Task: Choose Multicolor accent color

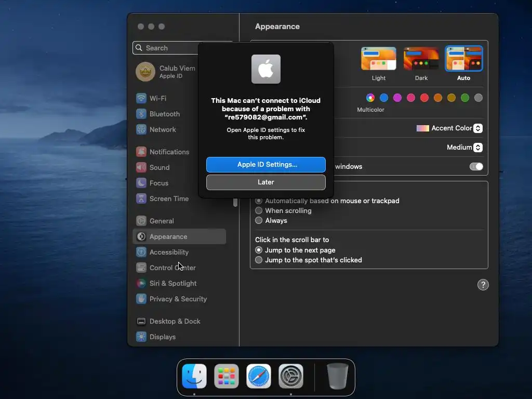Action: pos(370,98)
